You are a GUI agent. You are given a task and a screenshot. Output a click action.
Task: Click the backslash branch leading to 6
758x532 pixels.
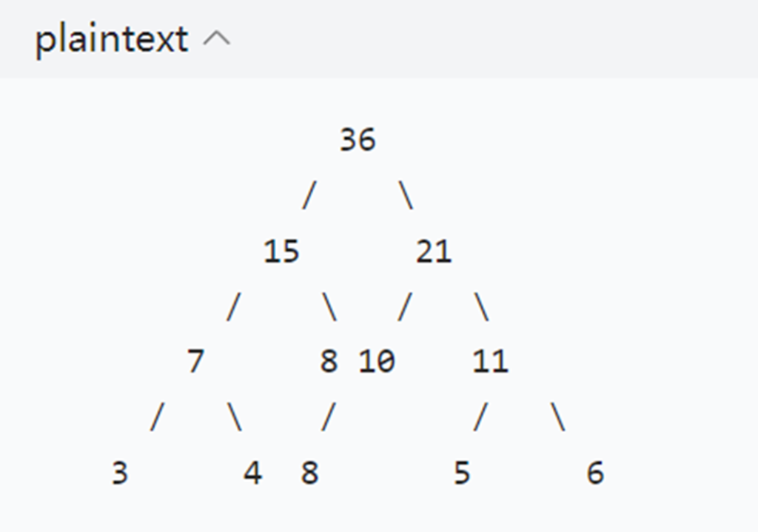[558, 417]
